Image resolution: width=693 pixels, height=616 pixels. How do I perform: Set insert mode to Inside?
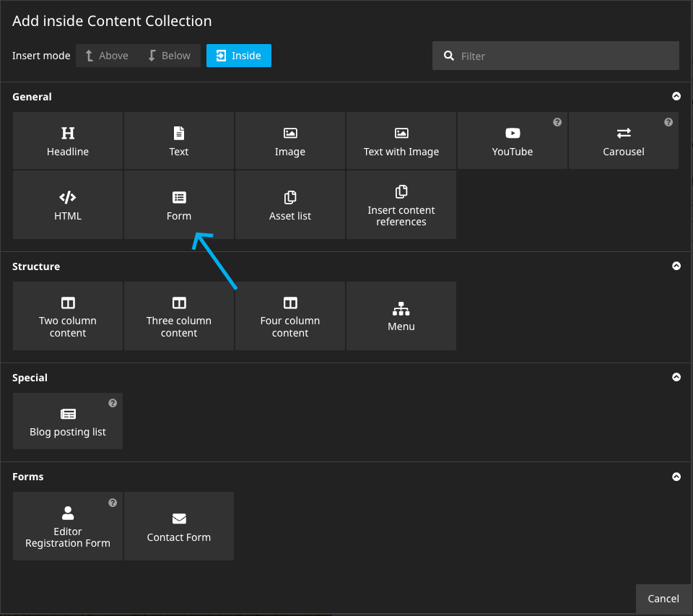tap(239, 56)
